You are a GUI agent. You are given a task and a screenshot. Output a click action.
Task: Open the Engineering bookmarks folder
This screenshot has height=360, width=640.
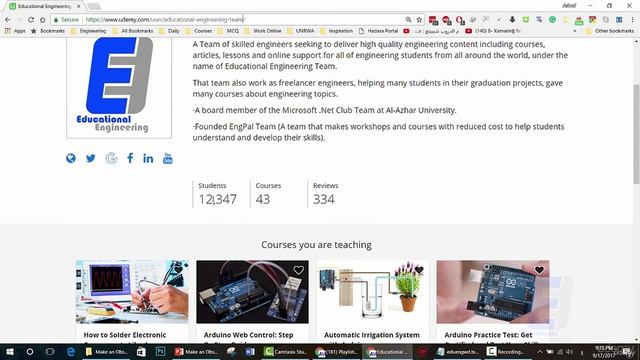(x=88, y=31)
